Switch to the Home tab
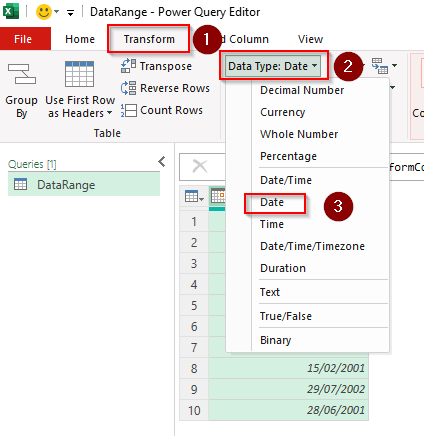 [80, 39]
